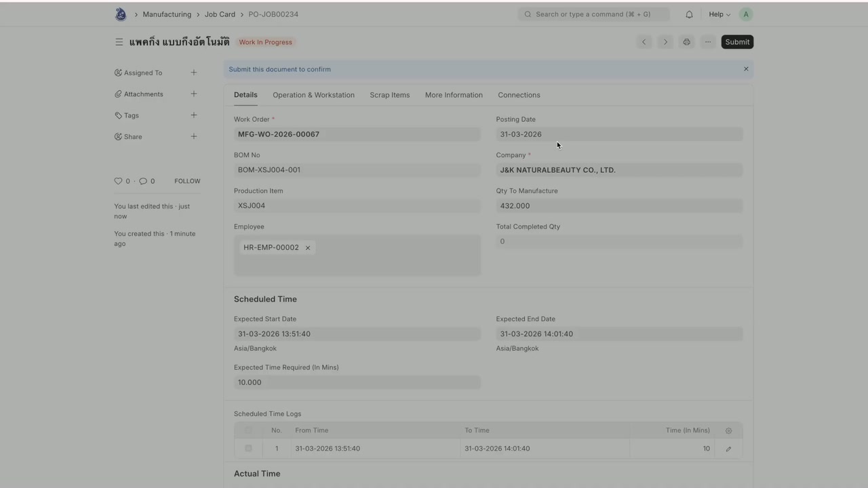Open the app home logo icon
The height and width of the screenshot is (488, 868).
click(121, 14)
